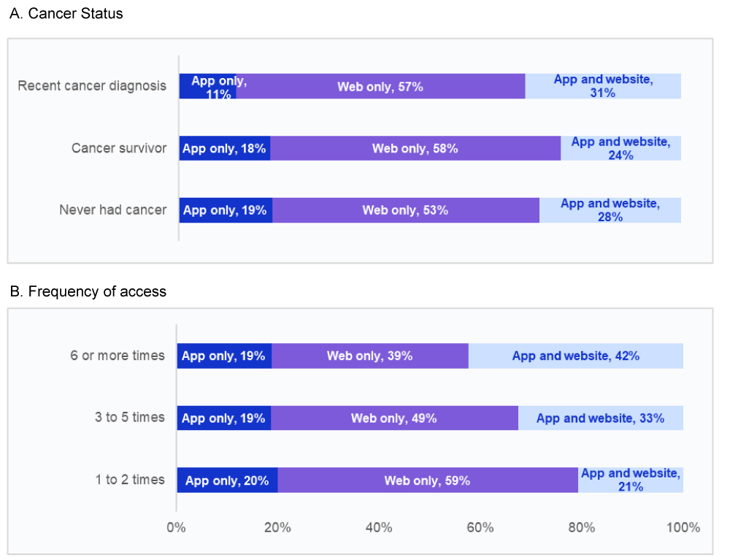The height and width of the screenshot is (560, 730).
Task: Click the '6 or more times' row label
Action: click(x=118, y=356)
